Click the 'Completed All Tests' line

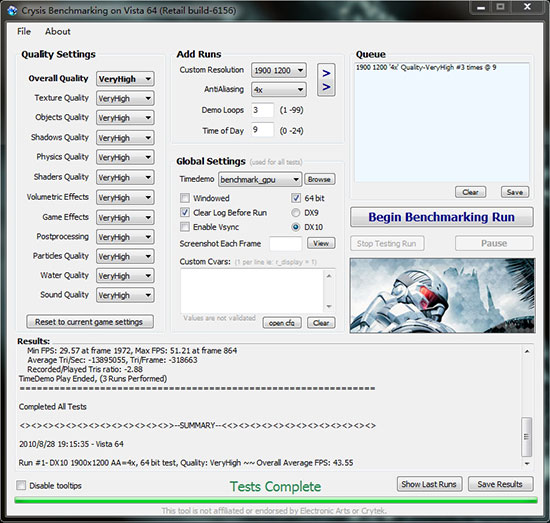click(x=53, y=407)
